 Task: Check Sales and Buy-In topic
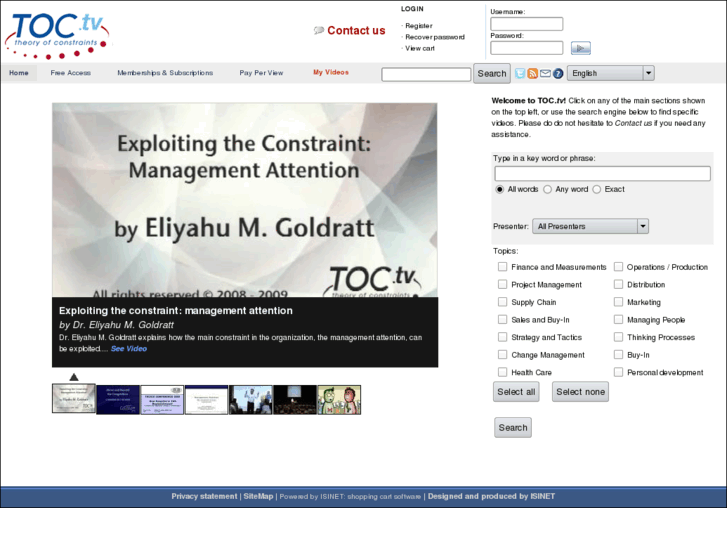[x=502, y=320]
